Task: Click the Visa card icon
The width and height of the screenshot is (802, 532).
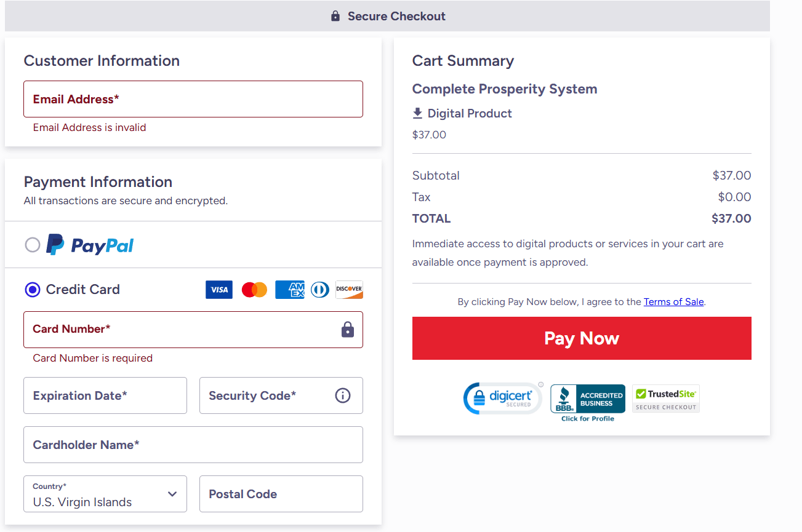Action: coord(219,290)
